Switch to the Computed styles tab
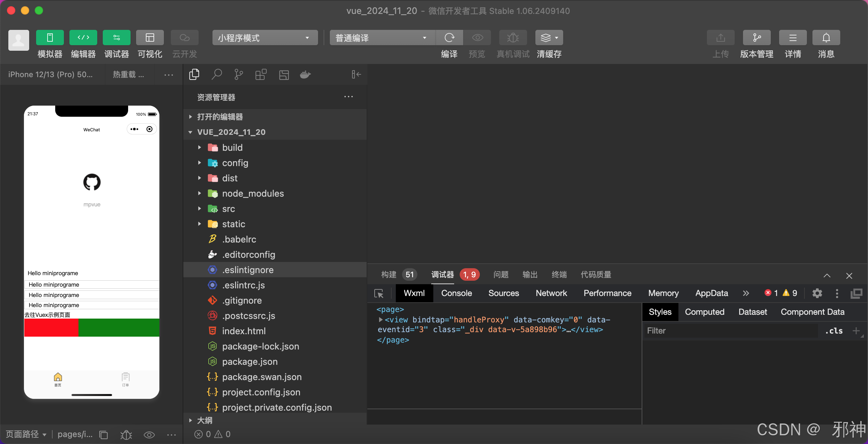This screenshot has width=868, height=444. pyautogui.click(x=704, y=312)
